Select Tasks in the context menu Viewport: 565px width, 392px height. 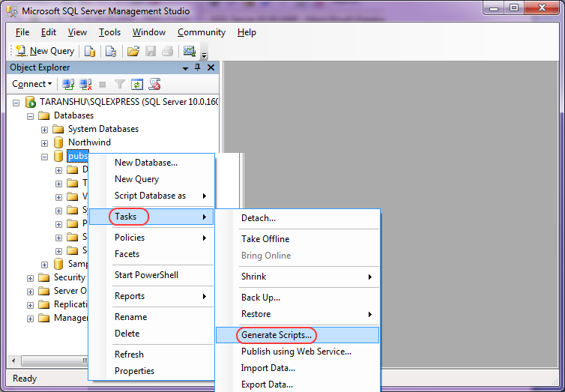click(x=151, y=217)
